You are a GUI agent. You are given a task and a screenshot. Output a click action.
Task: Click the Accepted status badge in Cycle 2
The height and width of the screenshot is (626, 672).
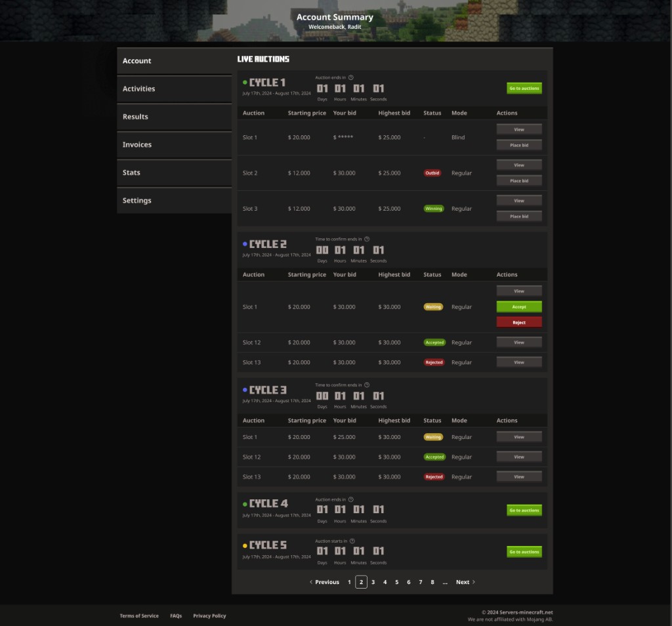coord(434,343)
